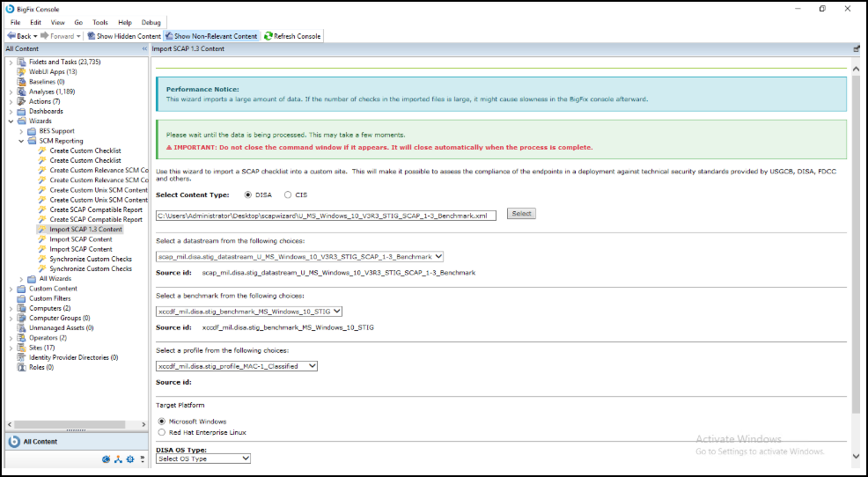Select the CIS content type
This screenshot has height=477, width=868.
tap(288, 194)
